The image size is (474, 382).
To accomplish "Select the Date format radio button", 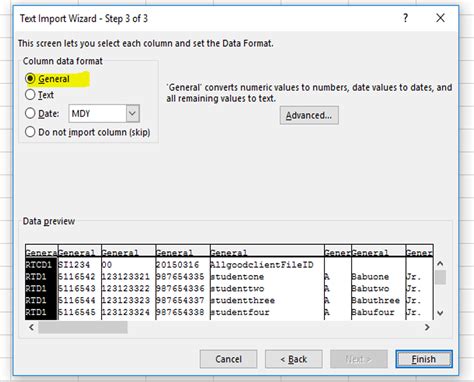I will point(30,113).
